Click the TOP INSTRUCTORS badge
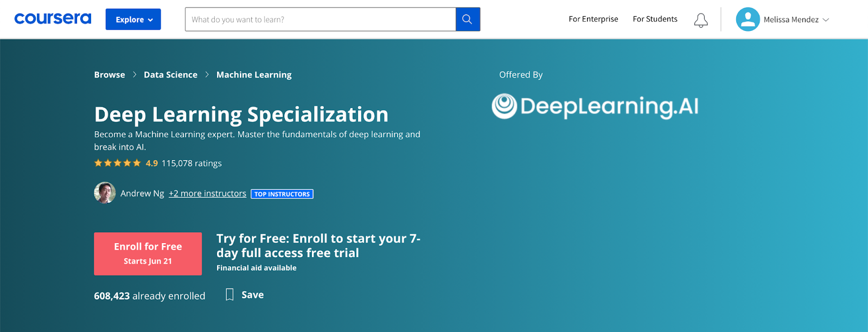The image size is (868, 332). [282, 194]
